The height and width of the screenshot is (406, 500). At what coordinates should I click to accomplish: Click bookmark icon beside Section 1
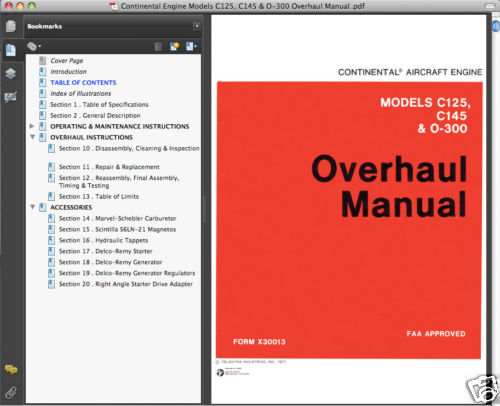(43, 105)
